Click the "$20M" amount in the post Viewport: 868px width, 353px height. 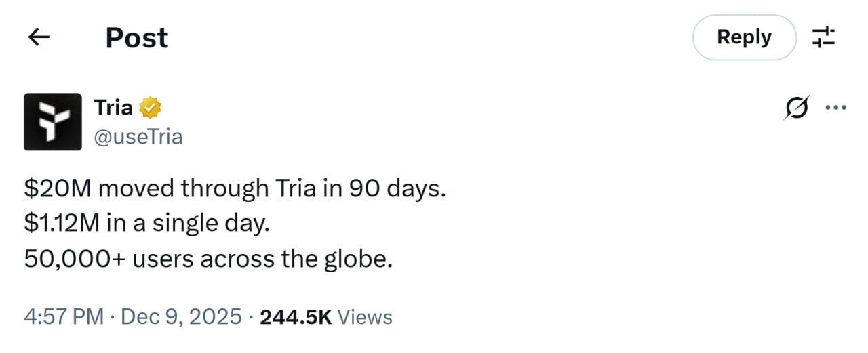(x=58, y=188)
